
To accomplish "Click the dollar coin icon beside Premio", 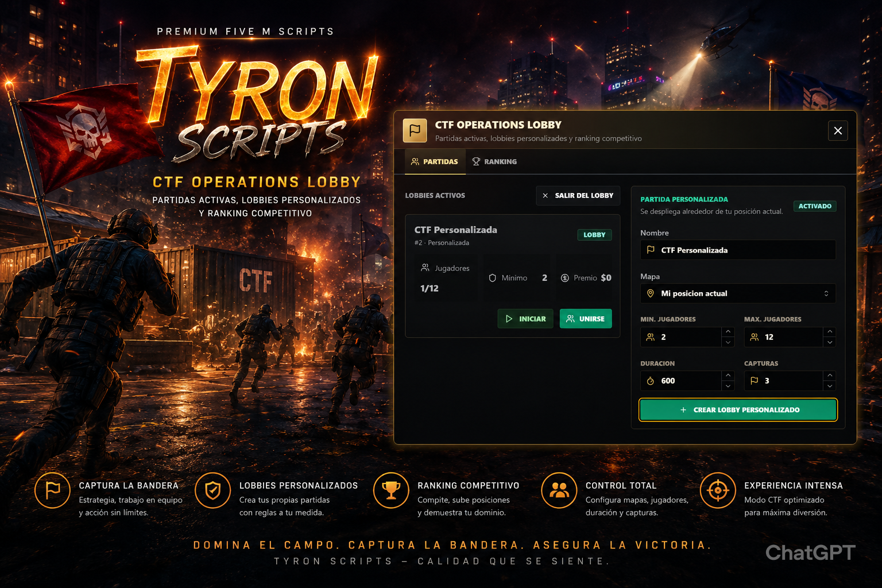I will pyautogui.click(x=565, y=278).
